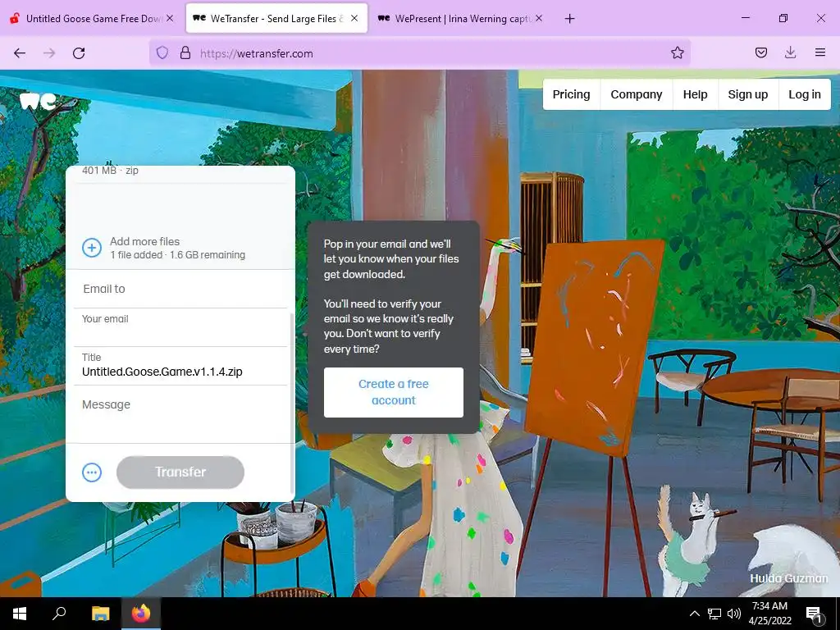Click the Add more files text
Screen dimensions: 840x630
click(144, 242)
